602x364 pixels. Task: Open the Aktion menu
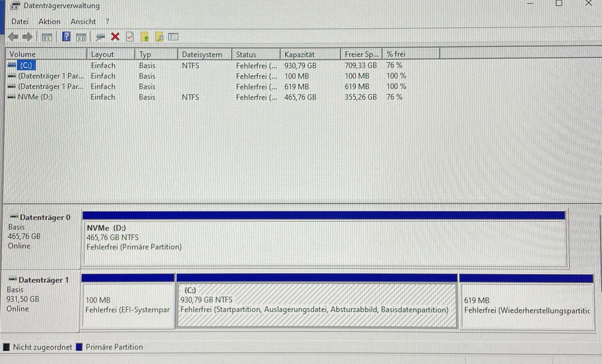49,22
